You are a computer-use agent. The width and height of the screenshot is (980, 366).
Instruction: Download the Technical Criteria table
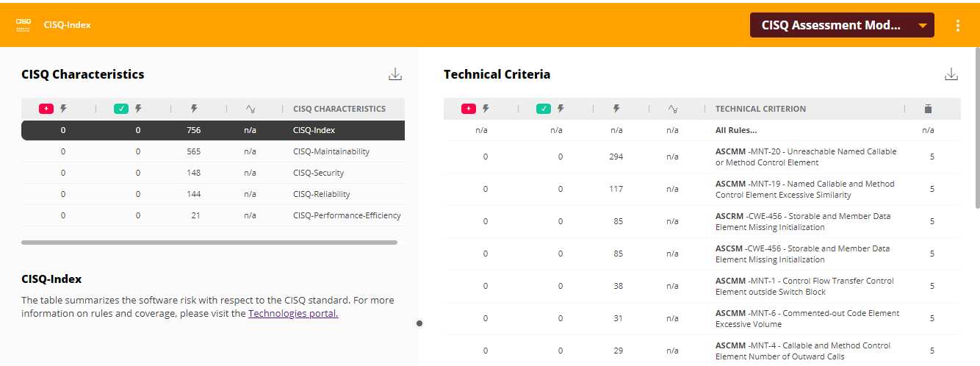(x=951, y=74)
